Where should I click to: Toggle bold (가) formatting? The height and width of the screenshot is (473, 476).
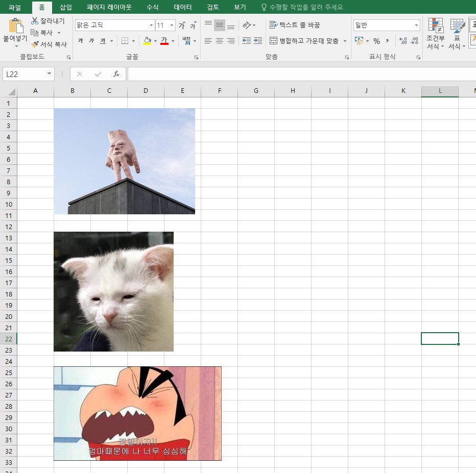(x=81, y=41)
